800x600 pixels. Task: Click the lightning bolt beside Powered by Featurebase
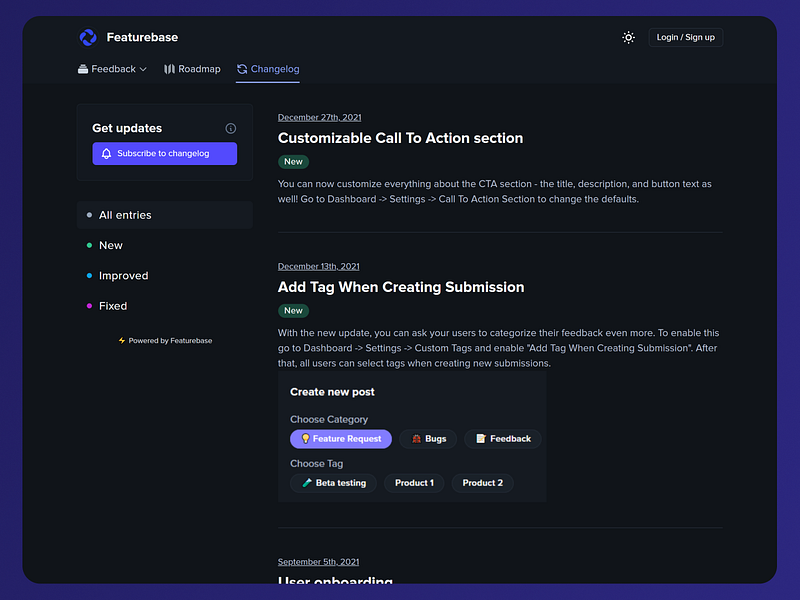click(123, 340)
